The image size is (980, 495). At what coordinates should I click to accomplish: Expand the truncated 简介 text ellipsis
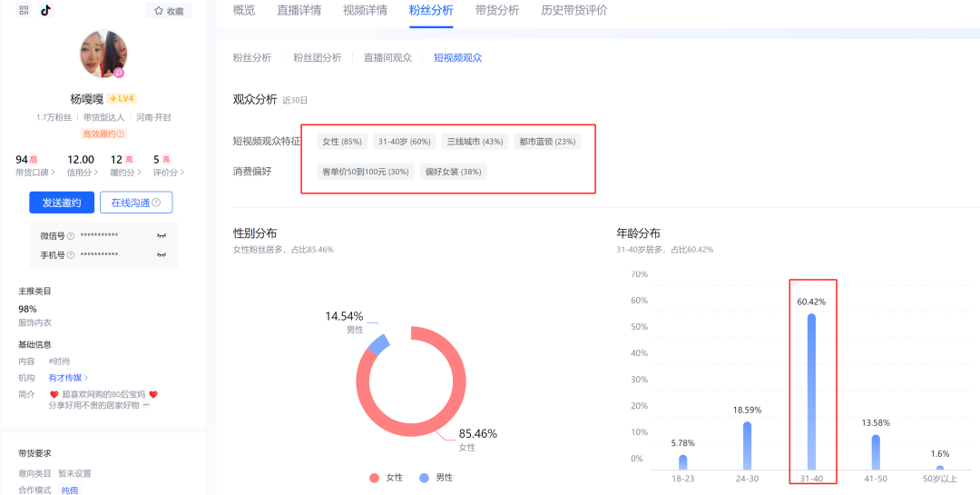tap(146, 405)
